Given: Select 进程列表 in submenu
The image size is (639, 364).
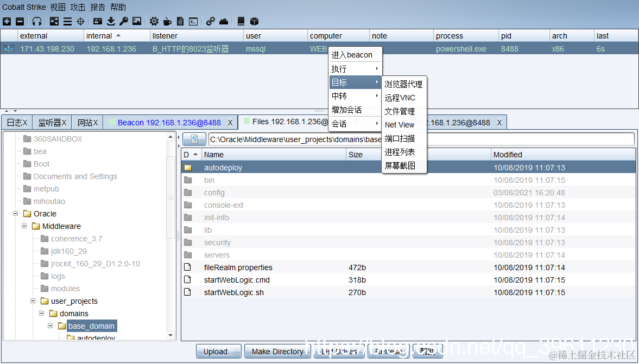Looking at the screenshot, I should (404, 152).
